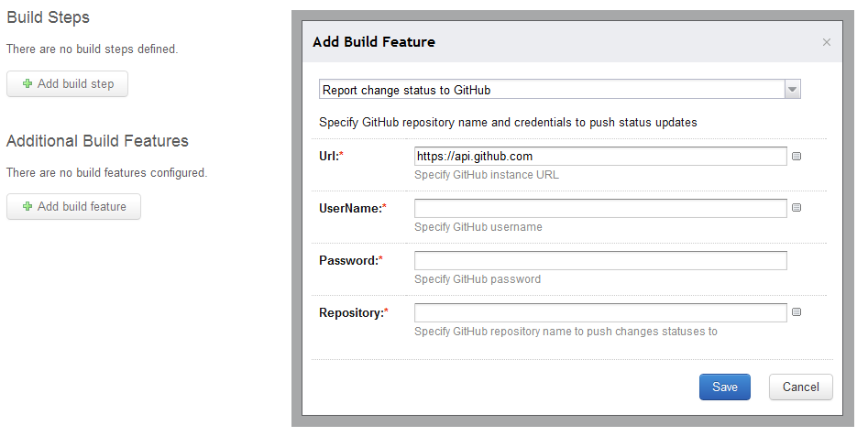Select the 'Report change status to GitHub' combo box
The image size is (868, 436).
point(552,89)
